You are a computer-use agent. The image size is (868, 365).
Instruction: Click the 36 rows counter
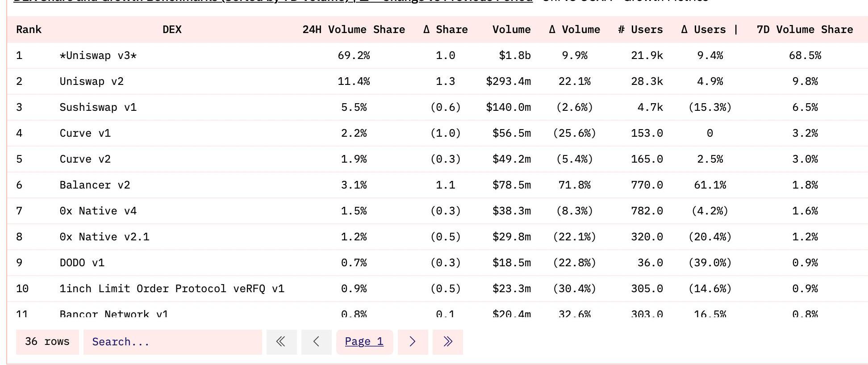47,342
